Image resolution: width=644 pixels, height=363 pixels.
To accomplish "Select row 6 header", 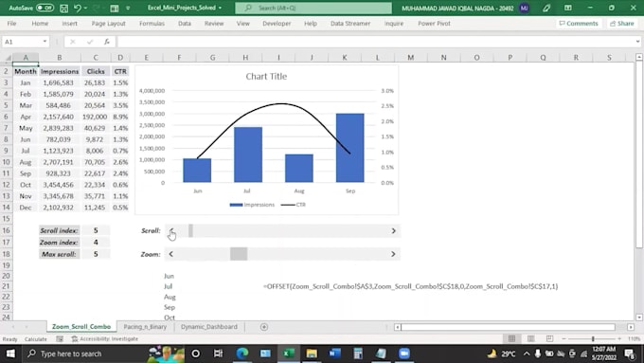I will [6, 117].
